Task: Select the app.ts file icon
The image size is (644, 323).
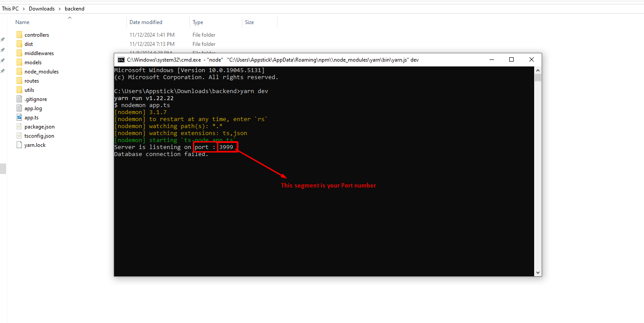Action: (x=19, y=118)
